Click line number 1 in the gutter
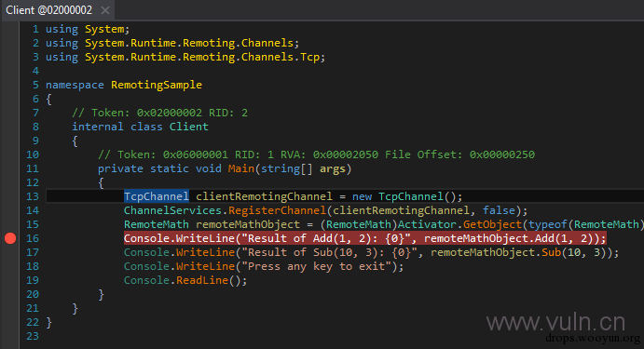Image resolution: width=644 pixels, height=349 pixels. point(35,29)
